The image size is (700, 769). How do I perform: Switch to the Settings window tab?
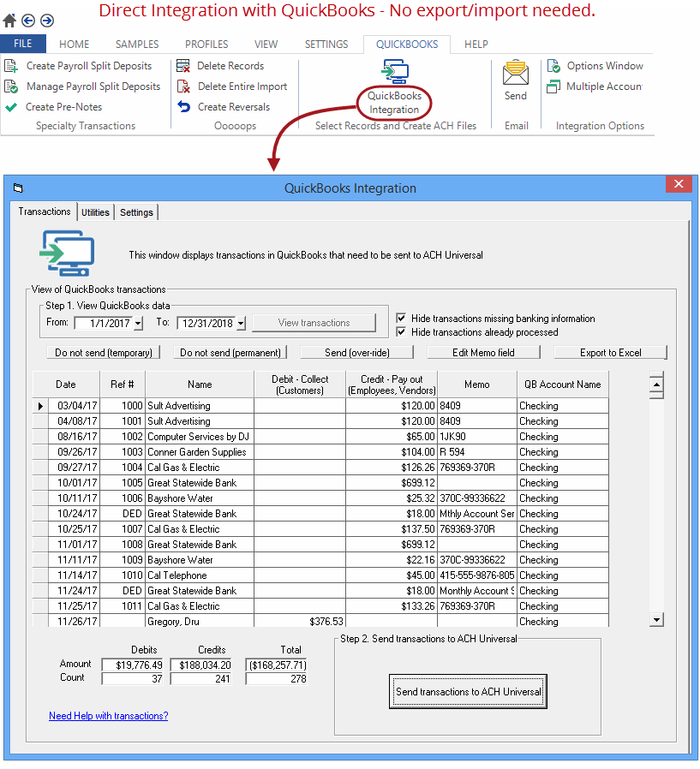click(136, 212)
